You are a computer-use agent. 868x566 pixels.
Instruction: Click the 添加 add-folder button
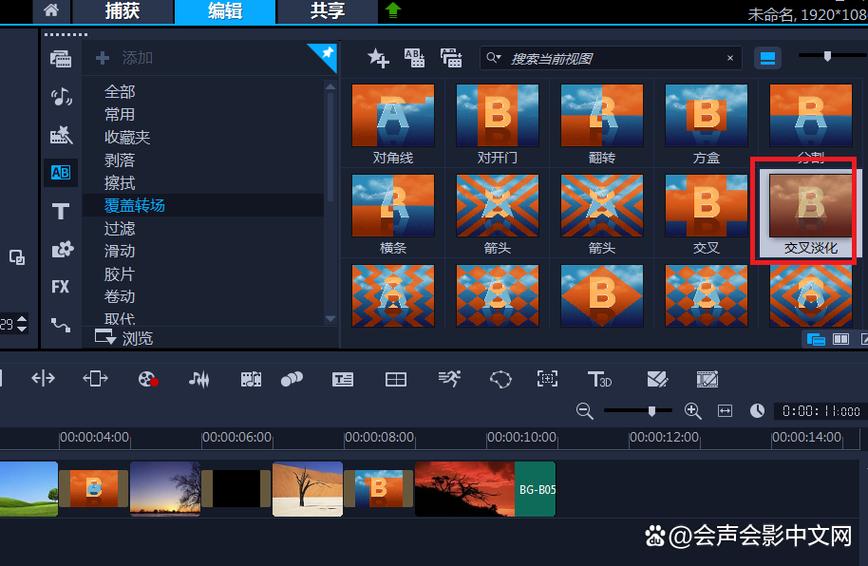(125, 58)
